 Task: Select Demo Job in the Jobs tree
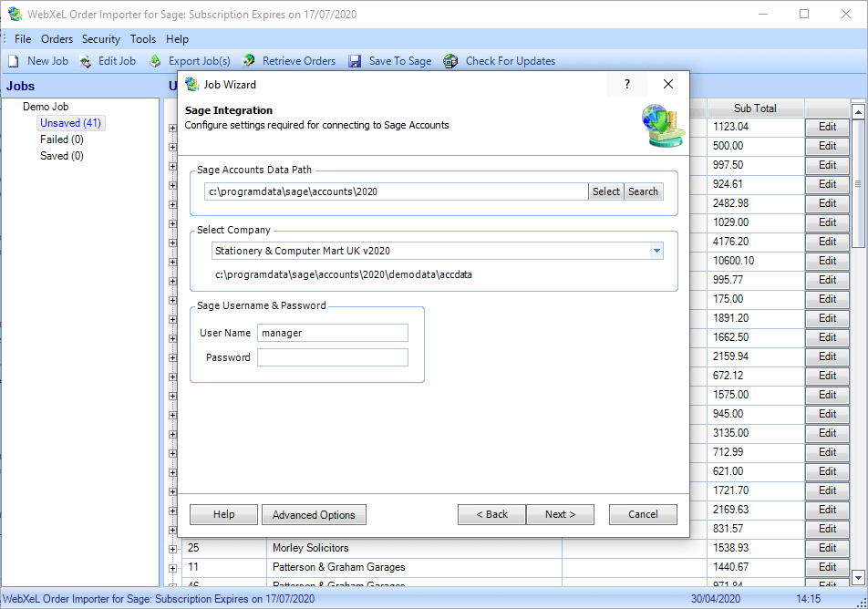[x=46, y=107]
